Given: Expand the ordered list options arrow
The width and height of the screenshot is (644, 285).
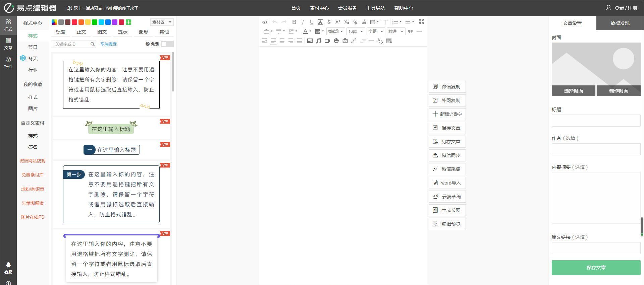Looking at the screenshot, I should 401,22.
